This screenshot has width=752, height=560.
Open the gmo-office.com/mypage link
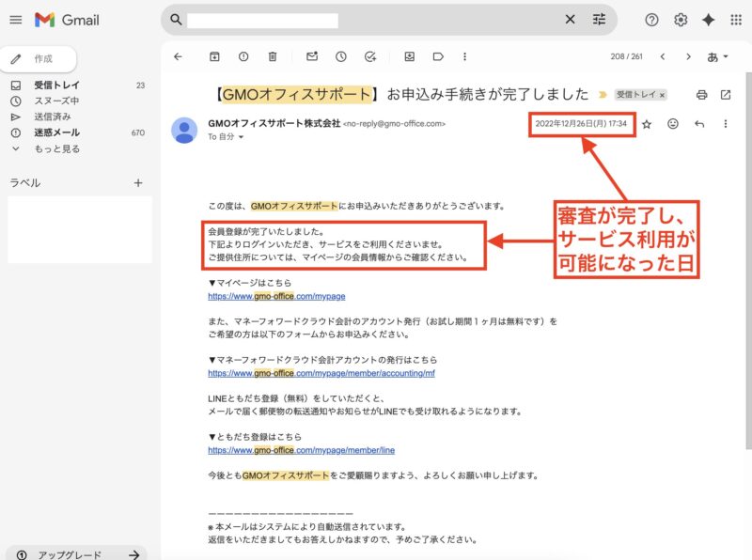tap(276, 296)
